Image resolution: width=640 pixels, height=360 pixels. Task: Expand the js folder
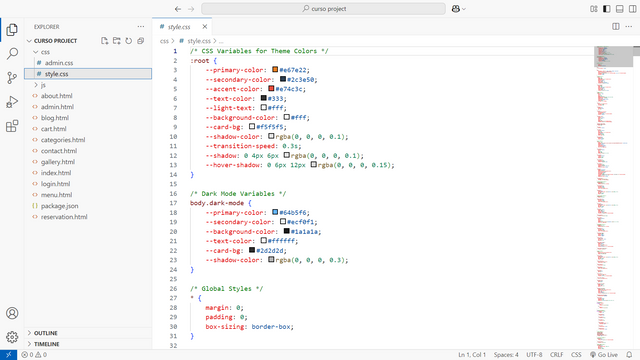pos(36,85)
